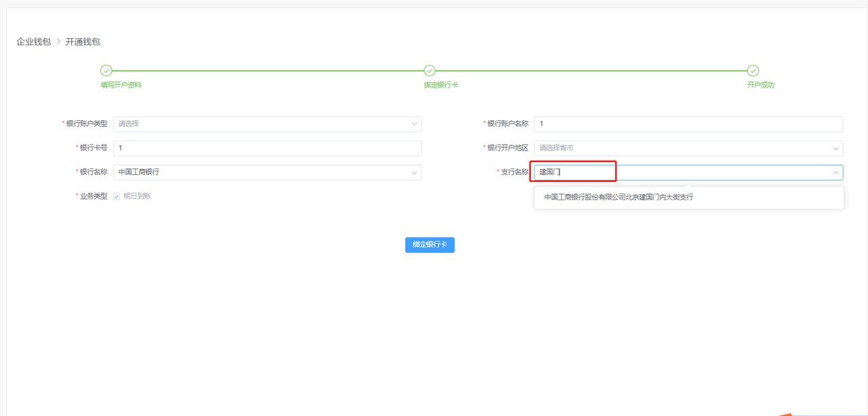Click the chevron arrow in 银行账户类型 field
The height and width of the screenshot is (416, 868).
pos(414,124)
